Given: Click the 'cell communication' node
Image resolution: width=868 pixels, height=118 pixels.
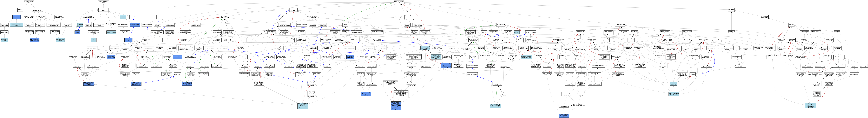Looking at the screenshot, I should point(531,32).
